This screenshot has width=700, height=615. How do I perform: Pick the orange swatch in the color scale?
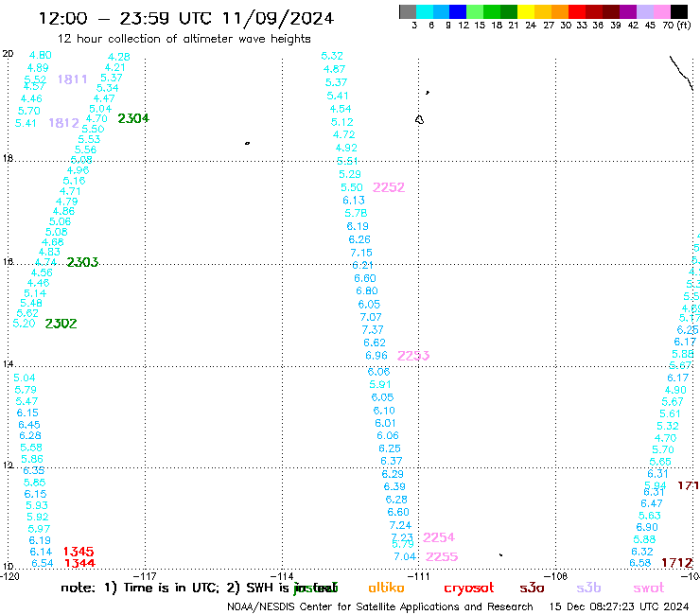pyautogui.click(x=560, y=11)
